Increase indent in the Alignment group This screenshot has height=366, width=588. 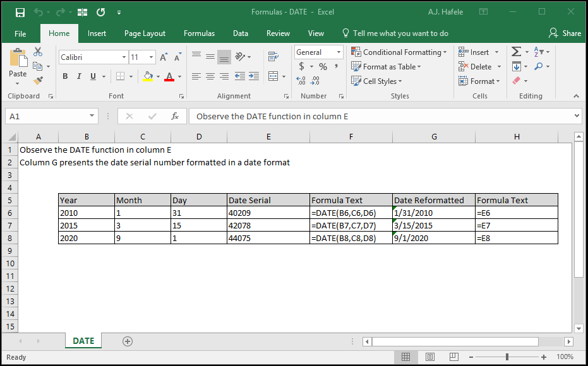[254, 76]
